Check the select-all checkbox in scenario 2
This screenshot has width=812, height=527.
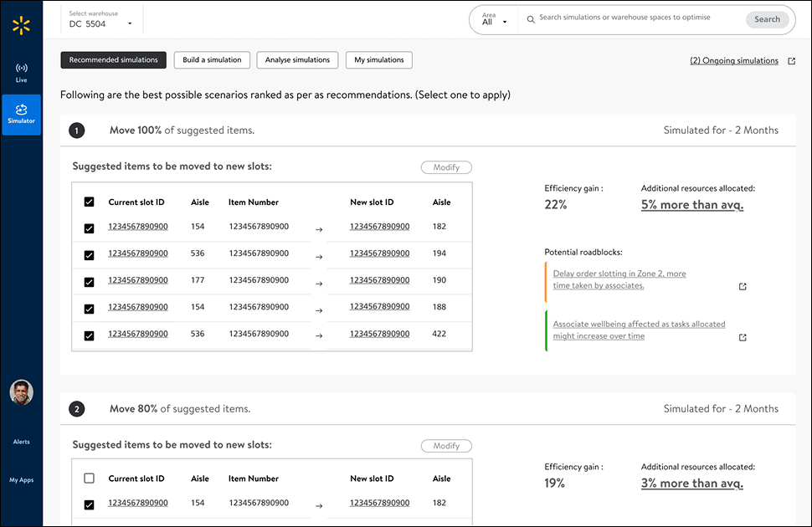[89, 478]
